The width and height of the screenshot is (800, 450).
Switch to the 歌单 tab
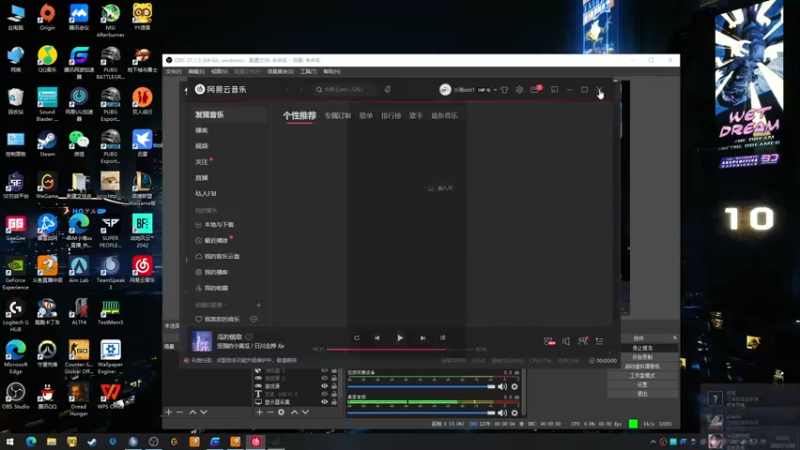[x=366, y=116]
